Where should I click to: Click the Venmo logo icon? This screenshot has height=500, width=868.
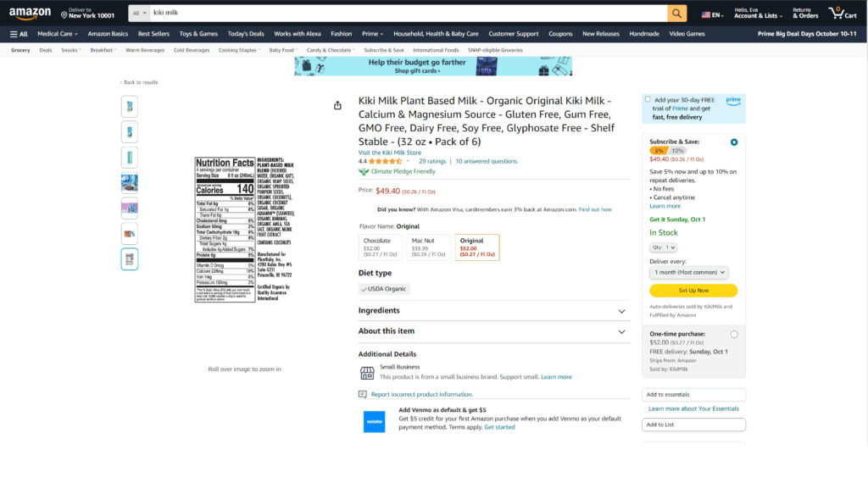click(x=374, y=421)
